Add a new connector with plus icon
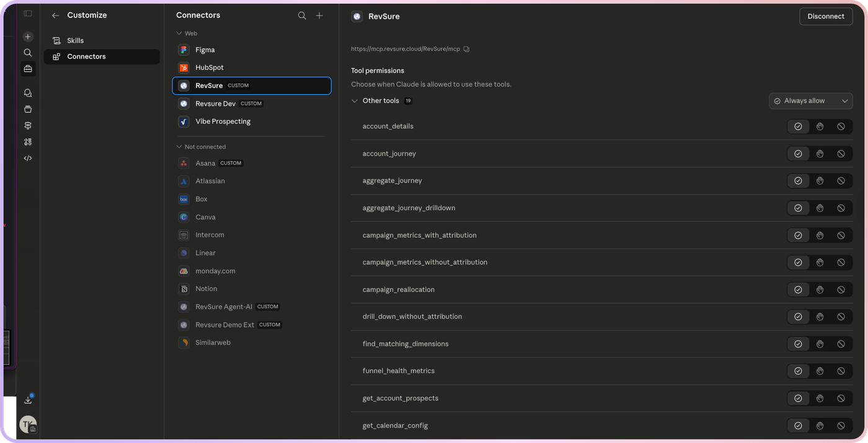 [x=319, y=15]
